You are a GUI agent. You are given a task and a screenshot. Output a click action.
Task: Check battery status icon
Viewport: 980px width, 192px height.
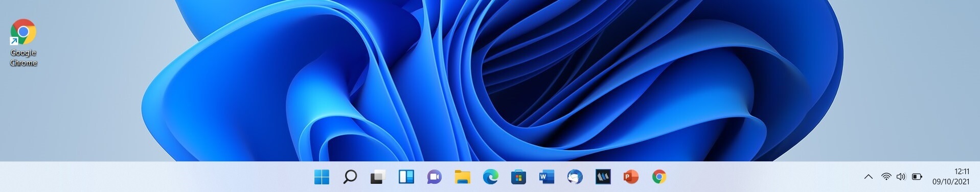(917, 177)
